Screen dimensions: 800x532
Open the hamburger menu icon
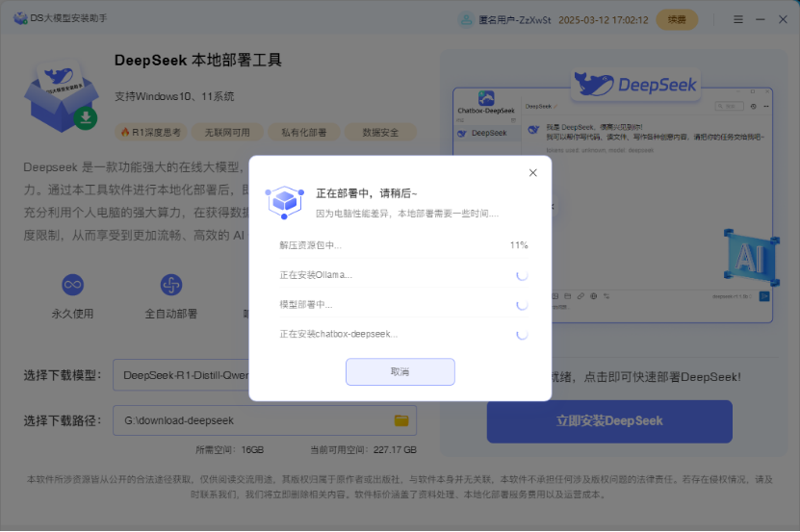click(738, 19)
